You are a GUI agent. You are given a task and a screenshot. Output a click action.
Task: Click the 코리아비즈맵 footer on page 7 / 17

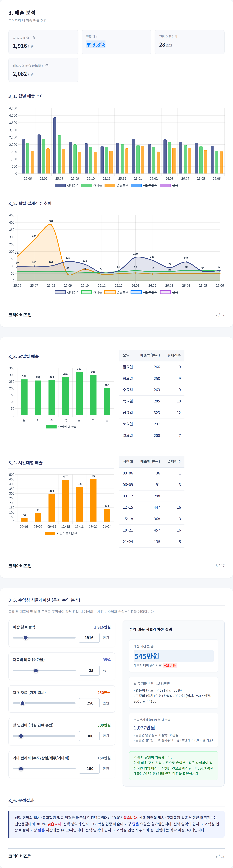[x=20, y=315]
